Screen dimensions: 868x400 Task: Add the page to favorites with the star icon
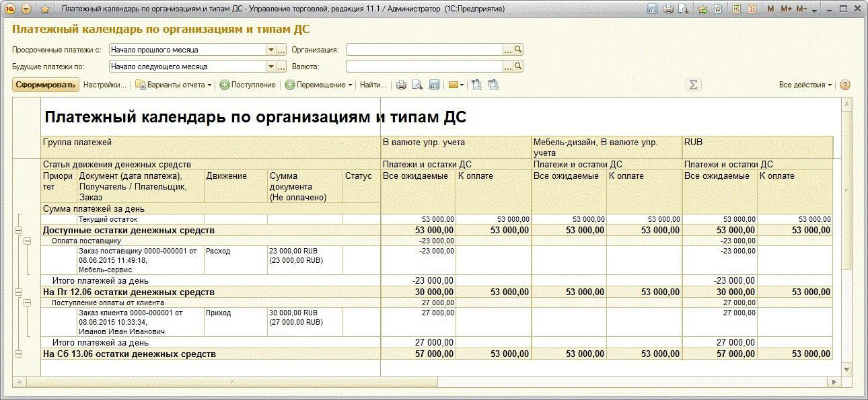pyautogui.click(x=45, y=9)
